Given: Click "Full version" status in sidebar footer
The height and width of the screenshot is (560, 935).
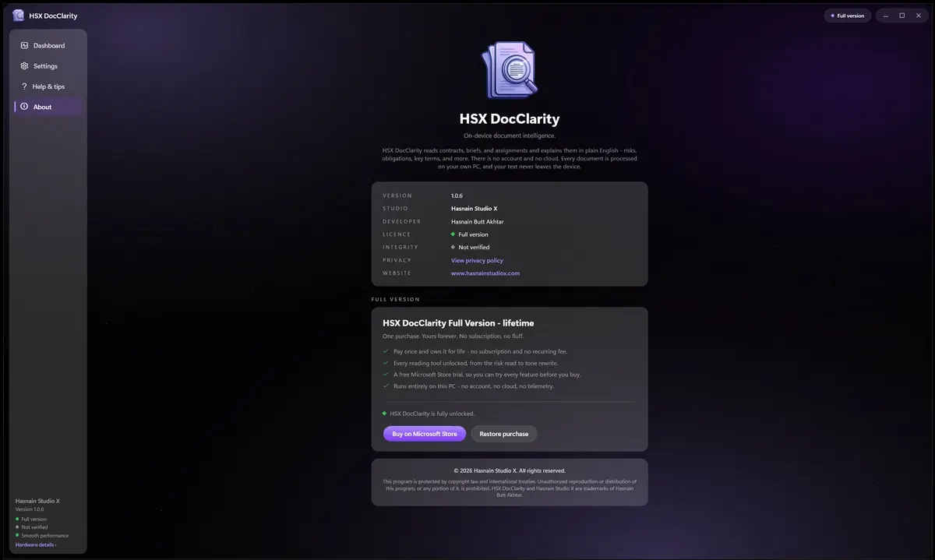Looking at the screenshot, I should (34, 519).
